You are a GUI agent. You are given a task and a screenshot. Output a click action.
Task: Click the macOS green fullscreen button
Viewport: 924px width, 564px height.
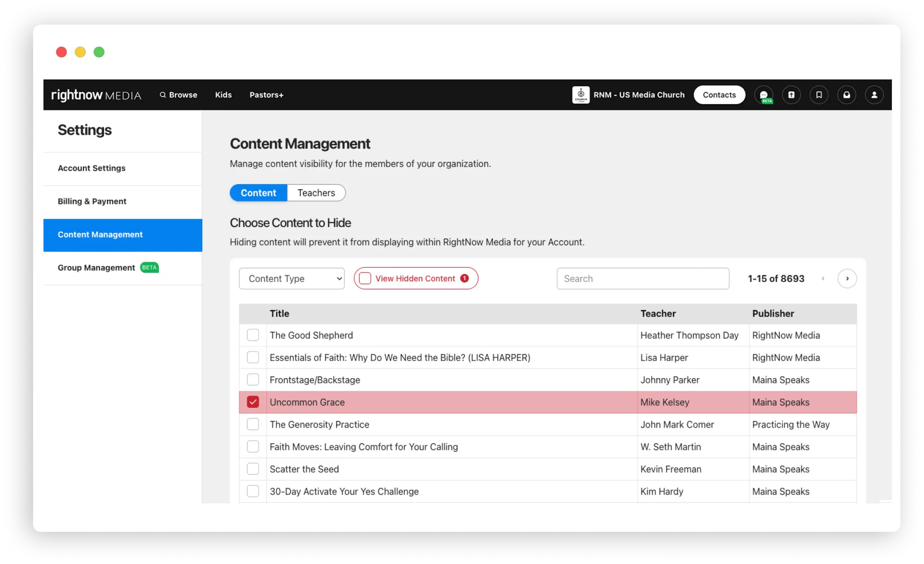pos(99,52)
